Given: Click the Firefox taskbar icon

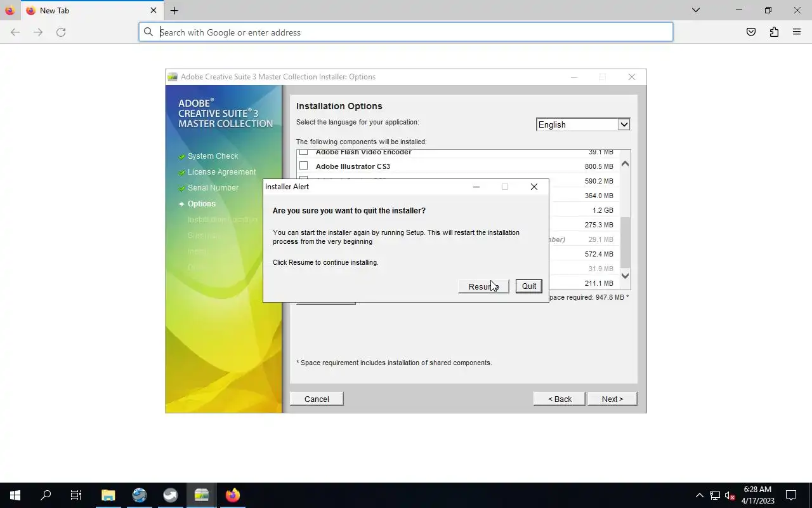Looking at the screenshot, I should 233,495.
